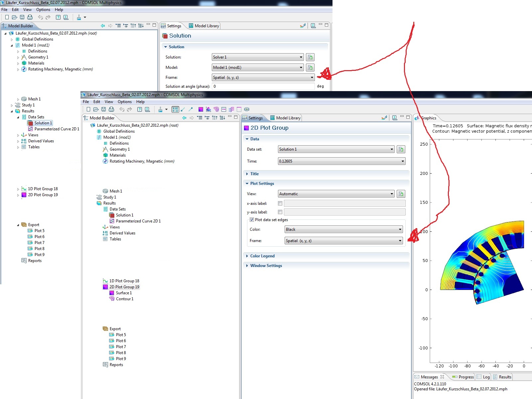
Task: Click Open file icon in front window toolbar
Action: pos(96,109)
